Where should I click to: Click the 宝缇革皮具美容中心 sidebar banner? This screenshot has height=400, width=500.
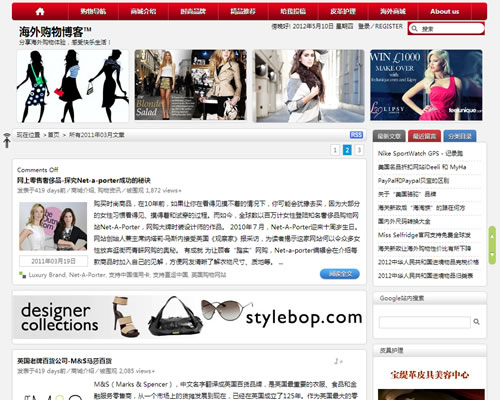430,375
